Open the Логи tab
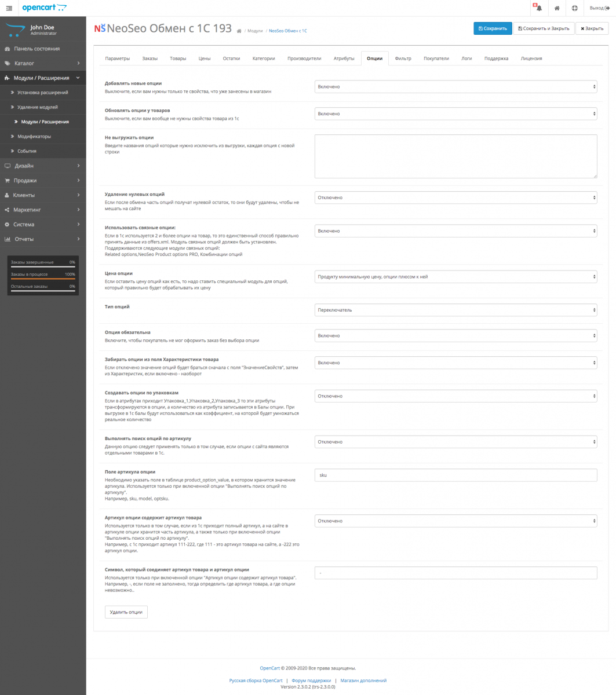The height and width of the screenshot is (695, 616). [466, 58]
